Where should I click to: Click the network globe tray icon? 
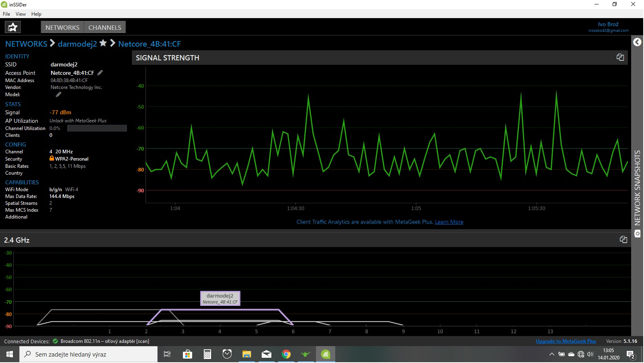581,355
